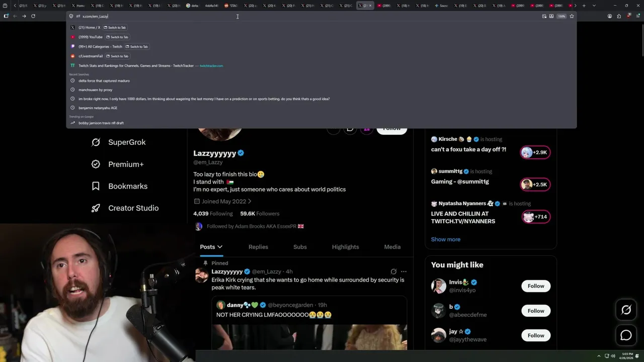Open Lazzyyyyyy avatar on pinned post
The width and height of the screenshot is (644, 362).
tap(202, 276)
